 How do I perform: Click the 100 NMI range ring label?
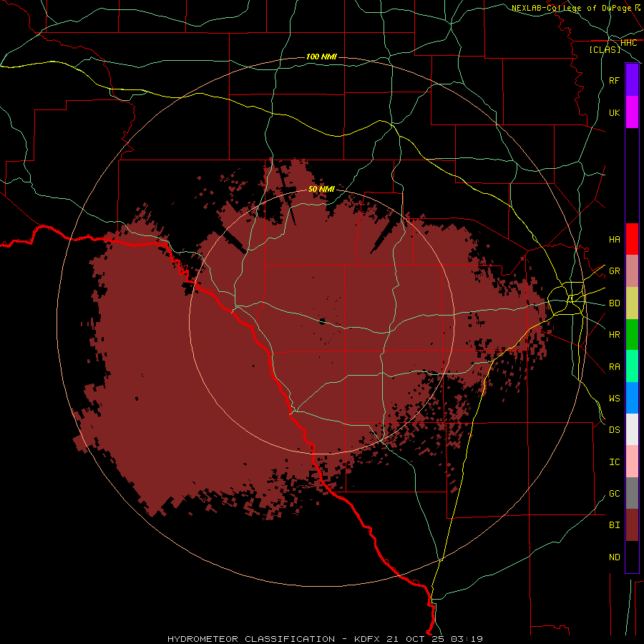pos(321,57)
